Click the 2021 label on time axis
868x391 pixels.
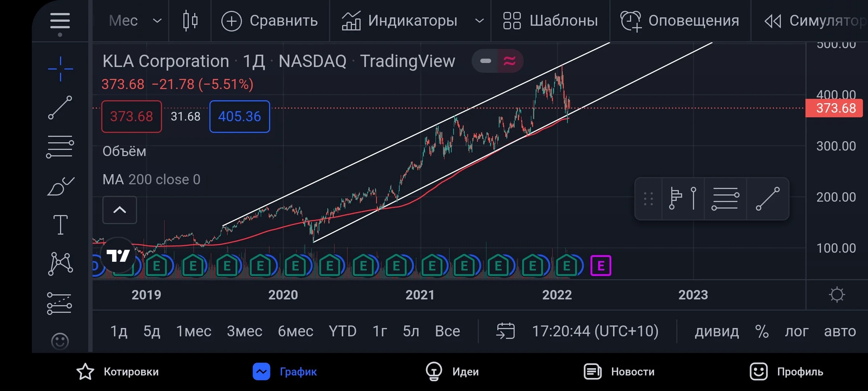tap(420, 295)
